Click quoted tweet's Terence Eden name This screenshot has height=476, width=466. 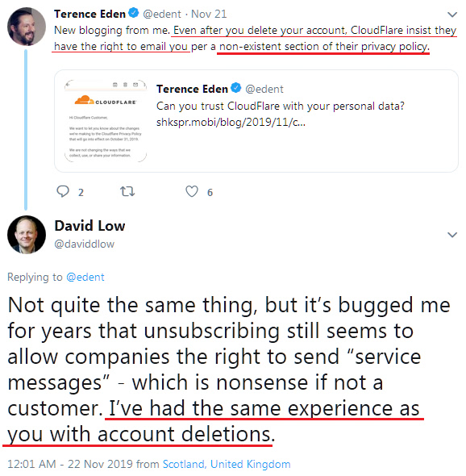tap(192, 89)
